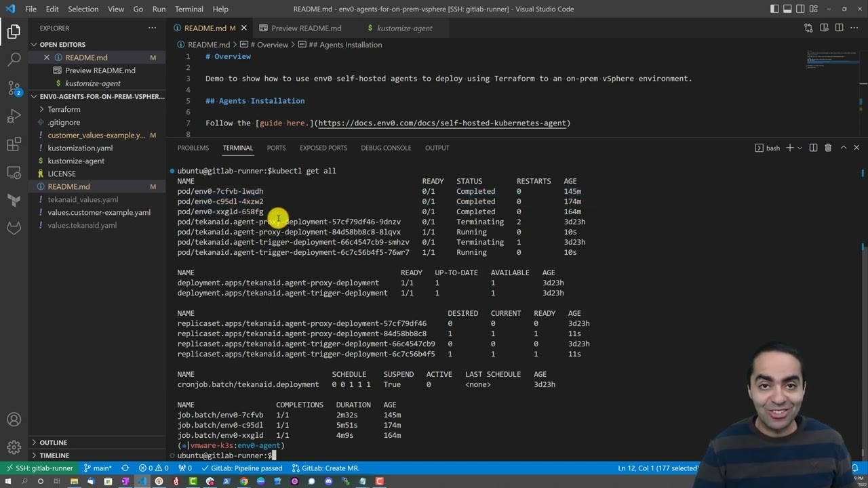Click the editor minimap
This screenshot has width=868, height=488.
pos(832,60)
